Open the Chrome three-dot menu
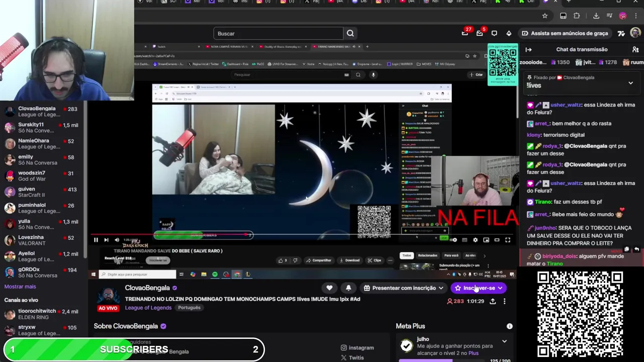644x362 pixels. pyautogui.click(x=636, y=16)
